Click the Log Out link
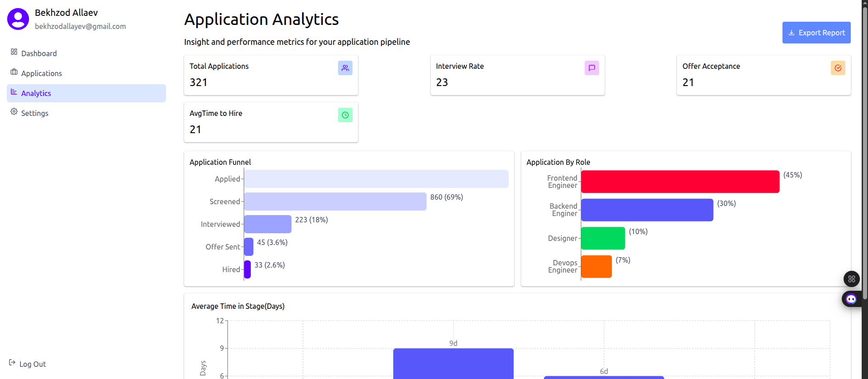 coord(28,364)
